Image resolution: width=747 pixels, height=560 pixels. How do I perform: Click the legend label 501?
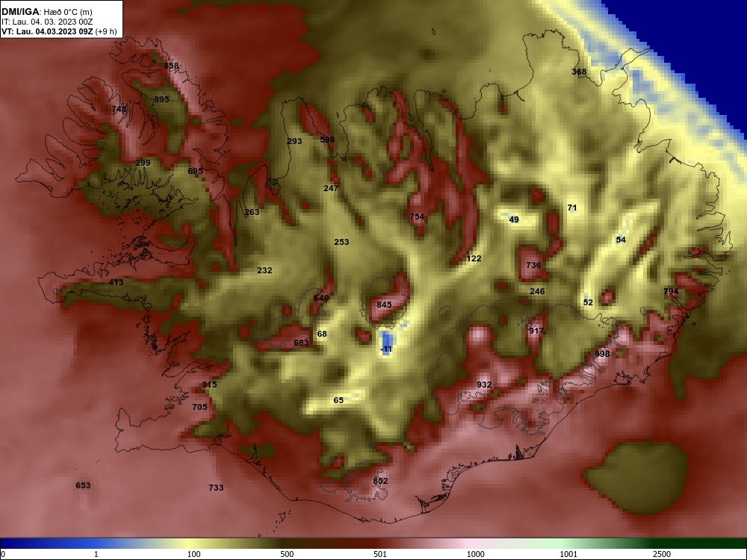click(380, 554)
